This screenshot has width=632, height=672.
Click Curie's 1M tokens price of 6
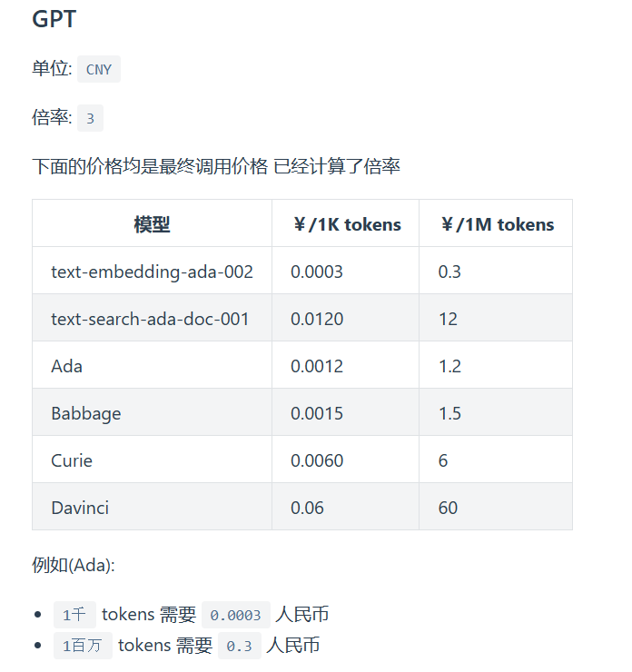pyautogui.click(x=443, y=460)
